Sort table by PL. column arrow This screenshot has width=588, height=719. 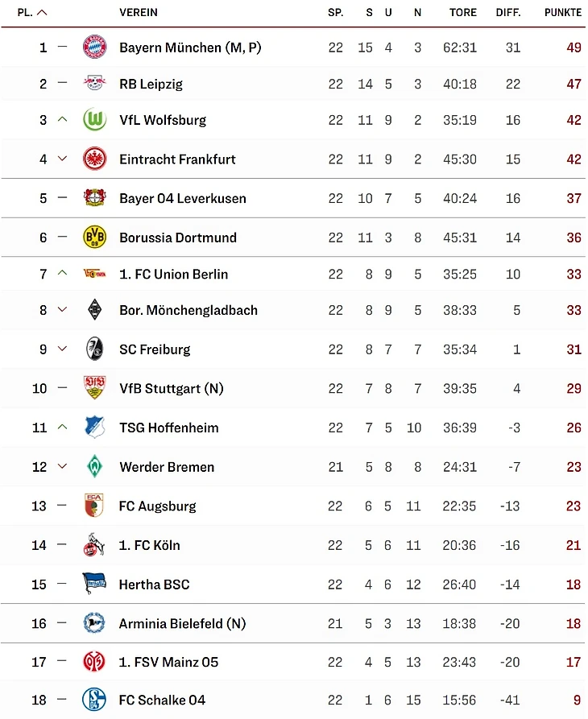coord(43,13)
